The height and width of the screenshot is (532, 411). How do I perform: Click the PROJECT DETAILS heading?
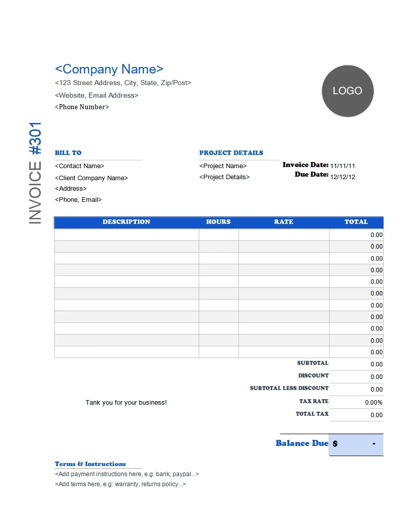click(x=231, y=153)
